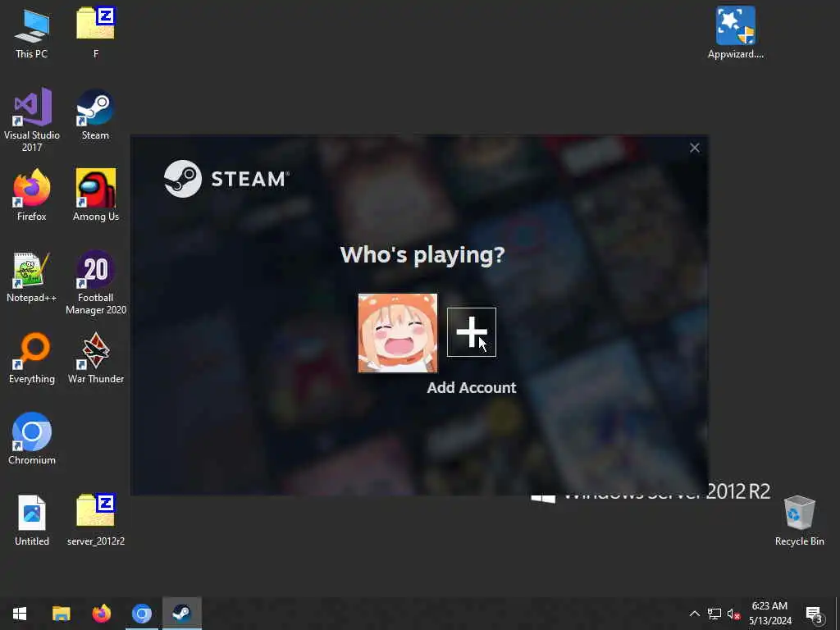The image size is (840, 630).
Task: Open File Explorer from the taskbar
Action: [61, 614]
